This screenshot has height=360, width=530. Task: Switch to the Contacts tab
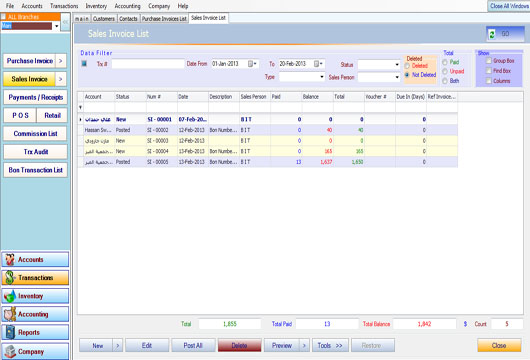tap(128, 19)
